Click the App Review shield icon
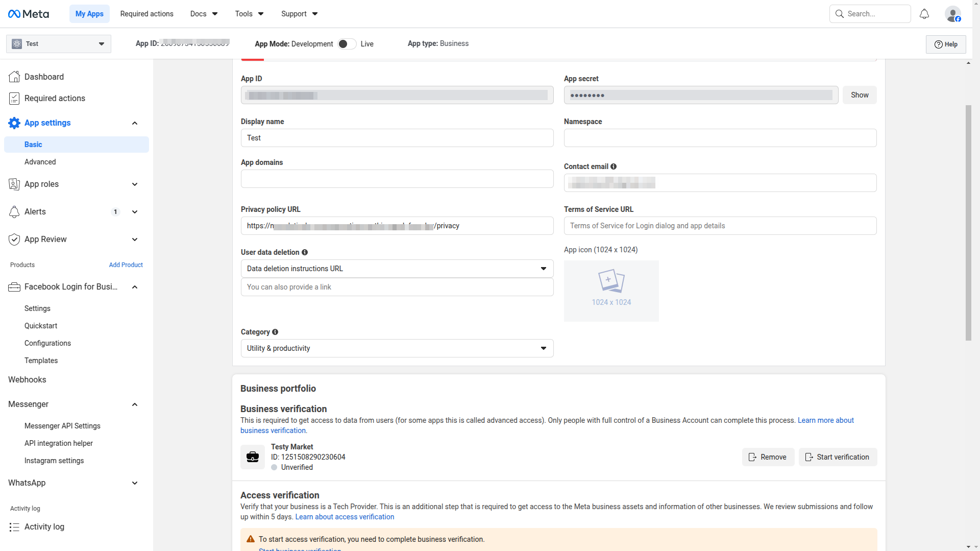The image size is (980, 551). [14, 239]
